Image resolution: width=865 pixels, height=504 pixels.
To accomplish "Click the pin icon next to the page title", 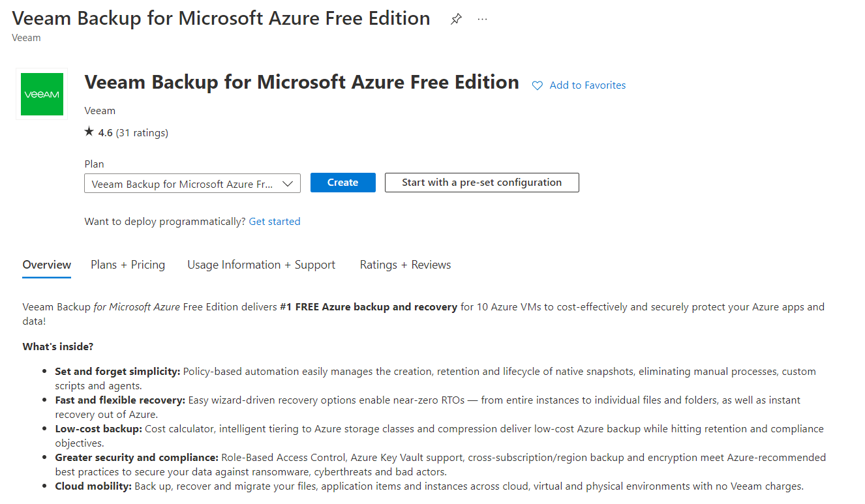I will tap(455, 19).
